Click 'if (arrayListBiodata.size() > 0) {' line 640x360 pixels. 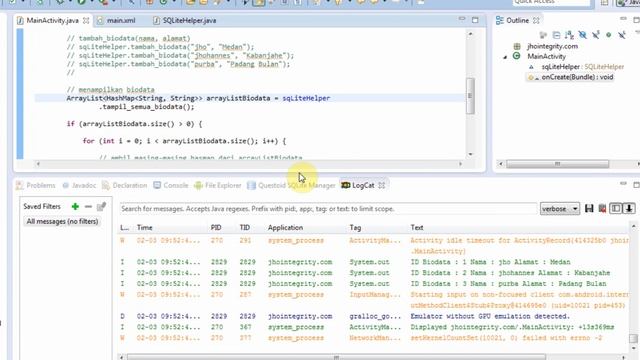[x=134, y=124]
